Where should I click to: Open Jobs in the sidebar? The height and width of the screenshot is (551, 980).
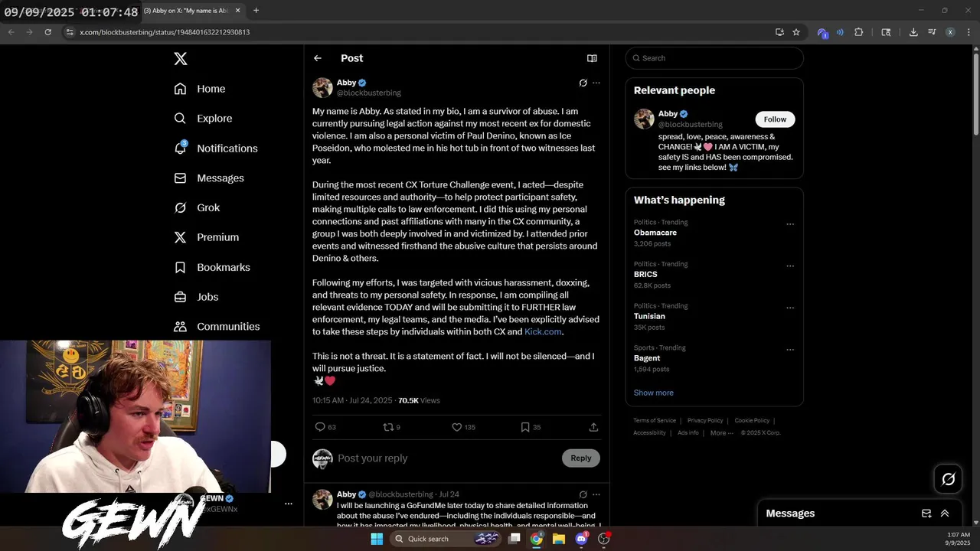tap(196, 297)
